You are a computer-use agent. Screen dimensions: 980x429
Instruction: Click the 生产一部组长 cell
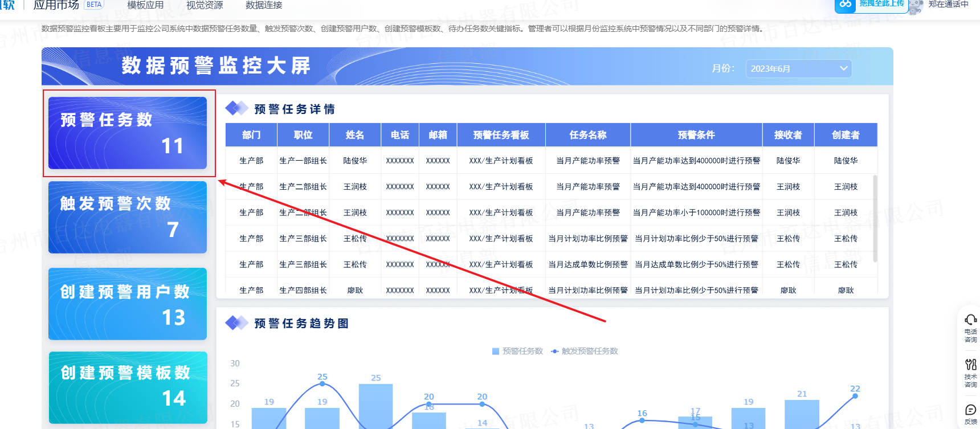click(303, 161)
